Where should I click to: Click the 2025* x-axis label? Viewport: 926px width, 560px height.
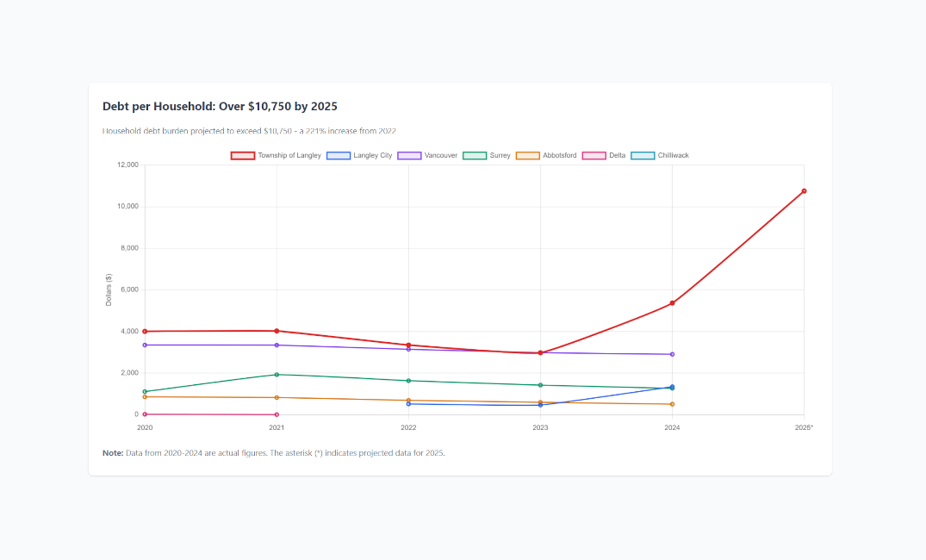[804, 427]
